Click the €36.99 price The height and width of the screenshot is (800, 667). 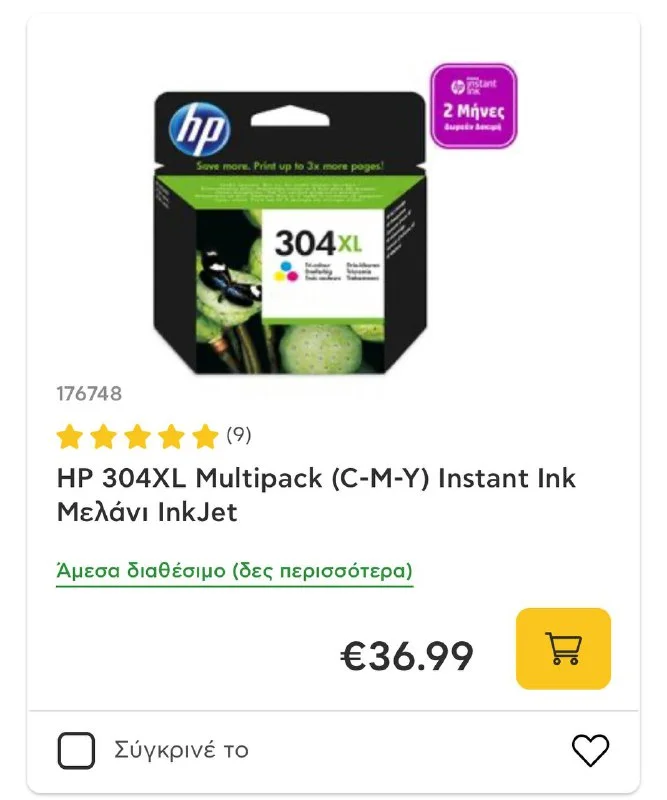[x=407, y=656]
